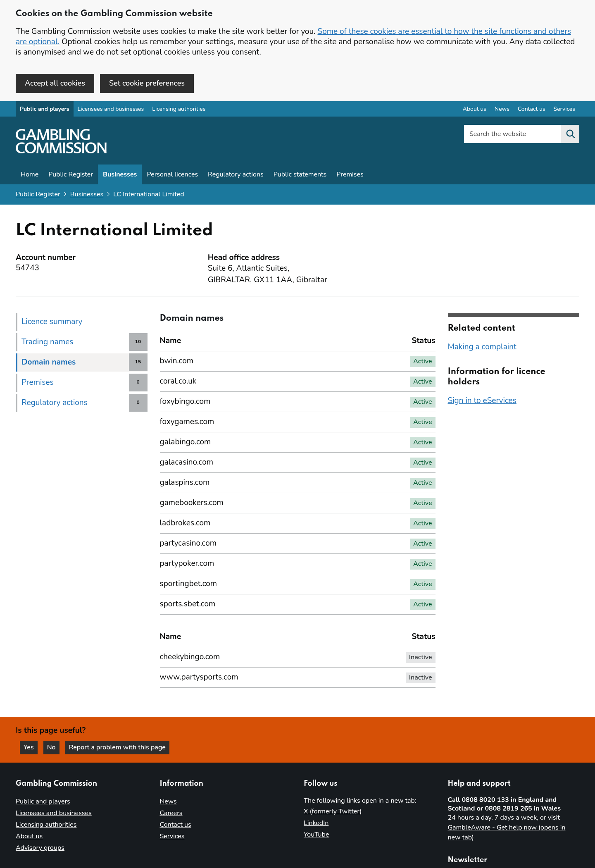Open Premises in main navigation
Viewport: 595px width, 868px height.
350,174
